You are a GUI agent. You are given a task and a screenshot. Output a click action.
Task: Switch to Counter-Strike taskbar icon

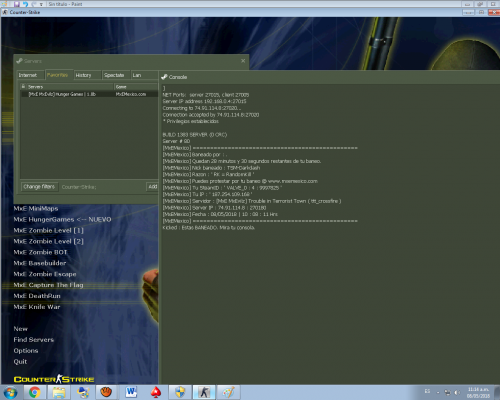pyautogui.click(x=204, y=392)
